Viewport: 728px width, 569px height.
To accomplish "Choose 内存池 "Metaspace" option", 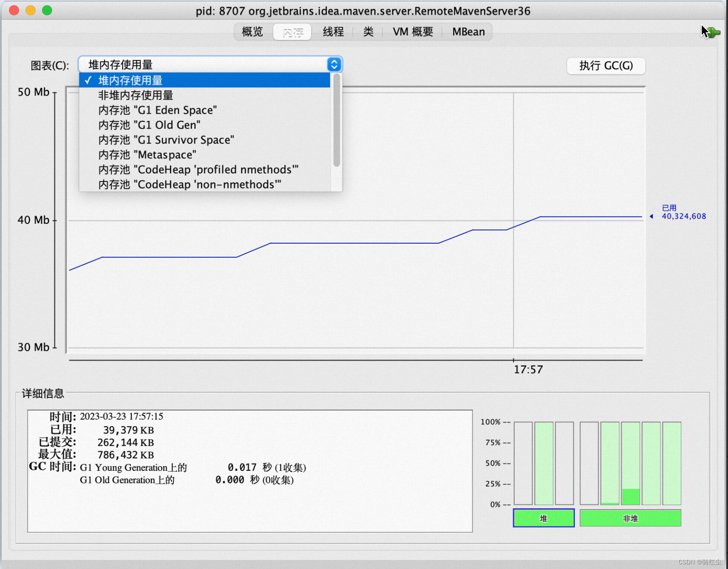I will pos(205,155).
